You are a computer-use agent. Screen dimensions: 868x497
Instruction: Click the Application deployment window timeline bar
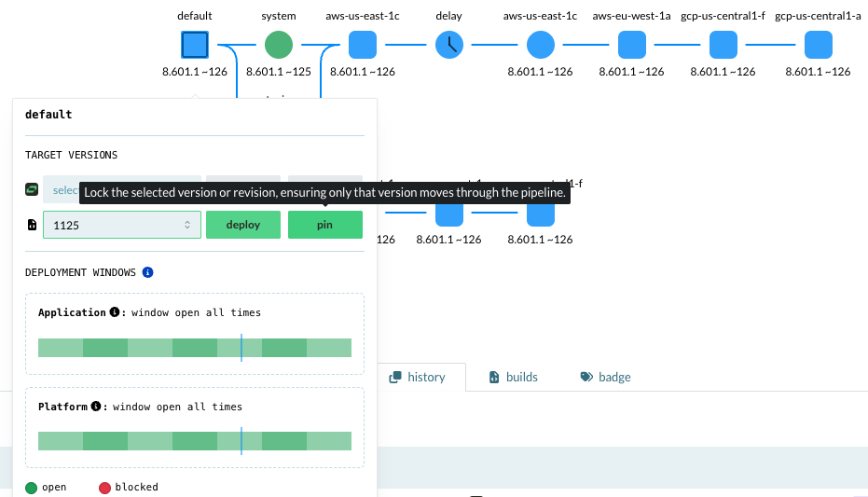[x=194, y=348]
